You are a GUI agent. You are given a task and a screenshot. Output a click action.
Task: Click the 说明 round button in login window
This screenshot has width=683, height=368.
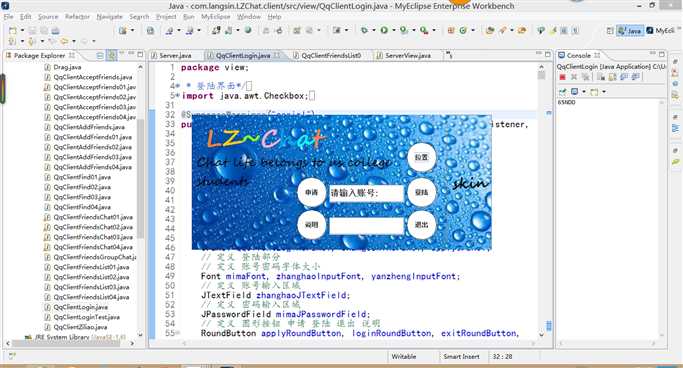coord(311,225)
